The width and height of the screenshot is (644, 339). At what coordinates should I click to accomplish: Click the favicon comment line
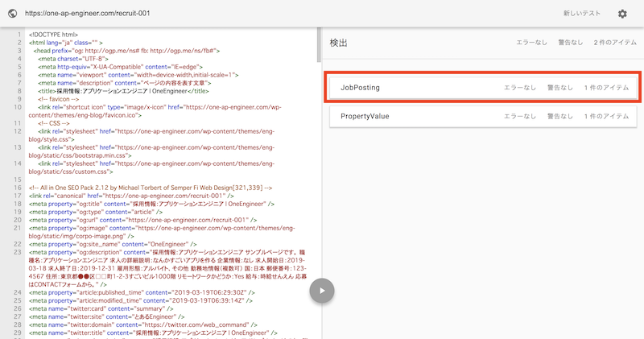58,99
